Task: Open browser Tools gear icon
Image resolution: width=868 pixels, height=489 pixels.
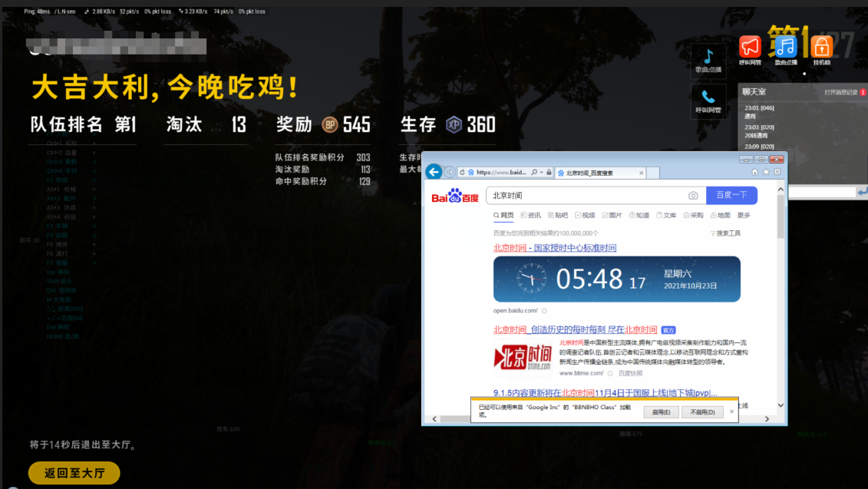Action: 777,172
